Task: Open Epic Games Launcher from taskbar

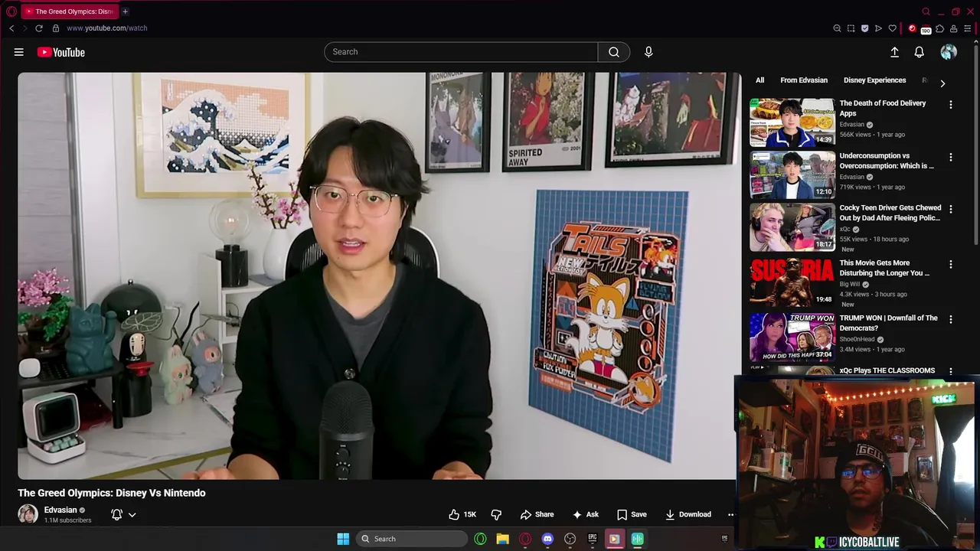Action: tap(592, 539)
